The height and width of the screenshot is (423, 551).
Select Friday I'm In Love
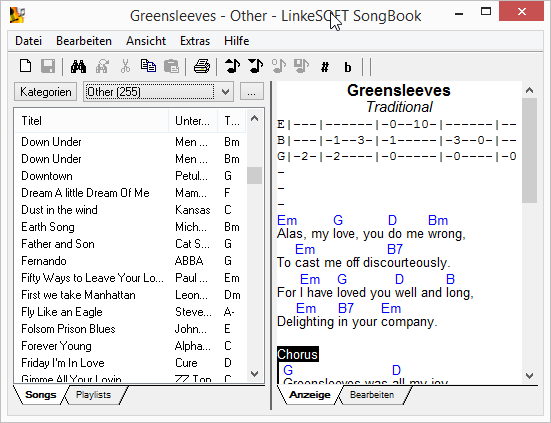pyautogui.click(x=130, y=363)
